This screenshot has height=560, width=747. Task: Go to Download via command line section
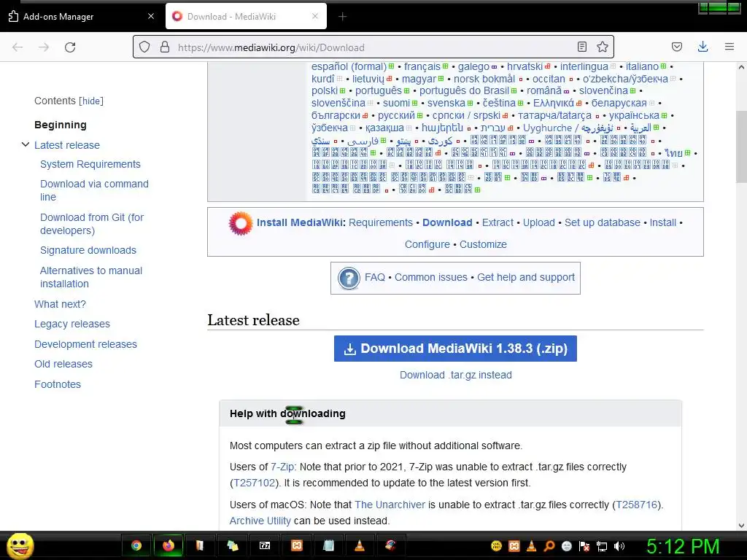coord(94,190)
